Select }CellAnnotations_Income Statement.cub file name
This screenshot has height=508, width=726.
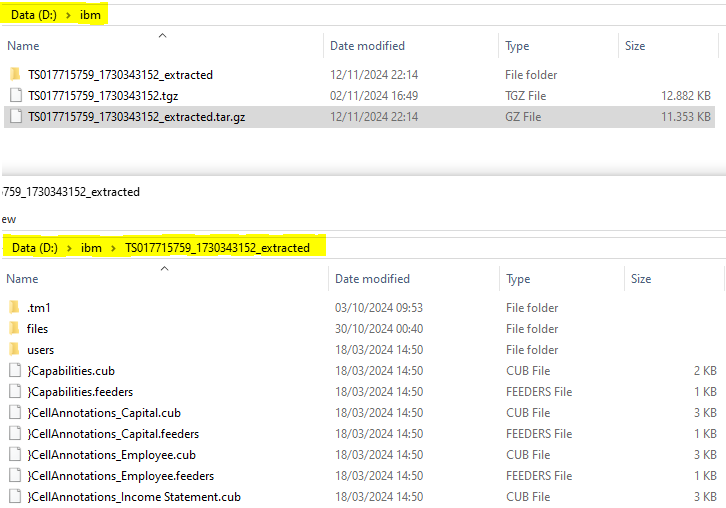click(134, 497)
